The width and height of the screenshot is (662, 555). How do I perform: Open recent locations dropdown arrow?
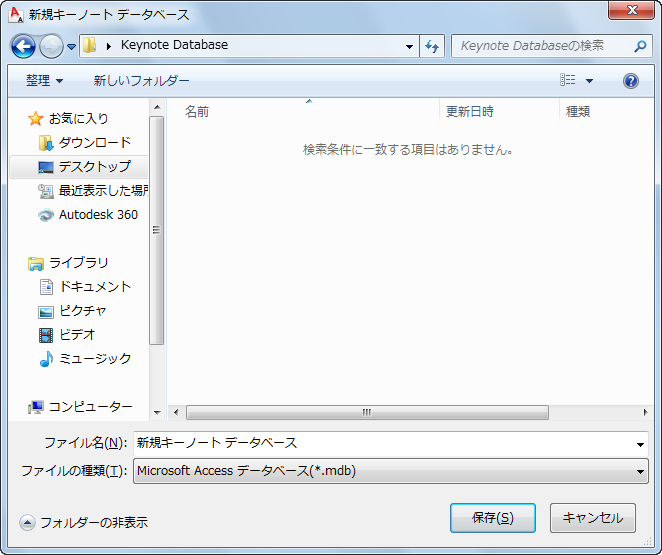(x=71, y=46)
